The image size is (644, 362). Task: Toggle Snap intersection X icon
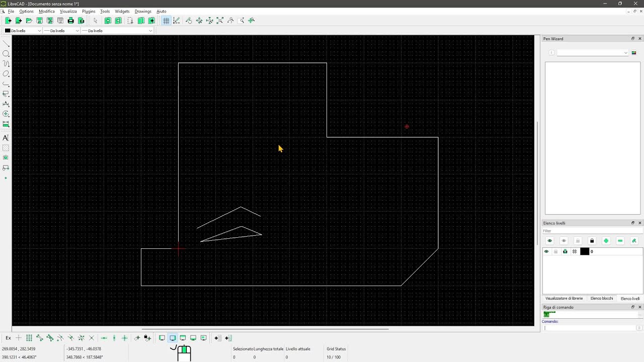coord(92,338)
